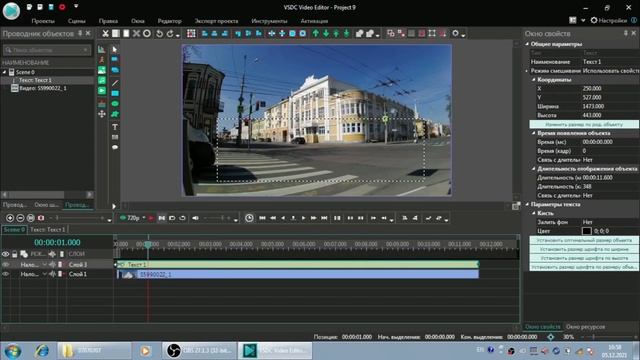The width and height of the screenshot is (640, 360).
Task: Select the line drawing tool
Action: 115,83
